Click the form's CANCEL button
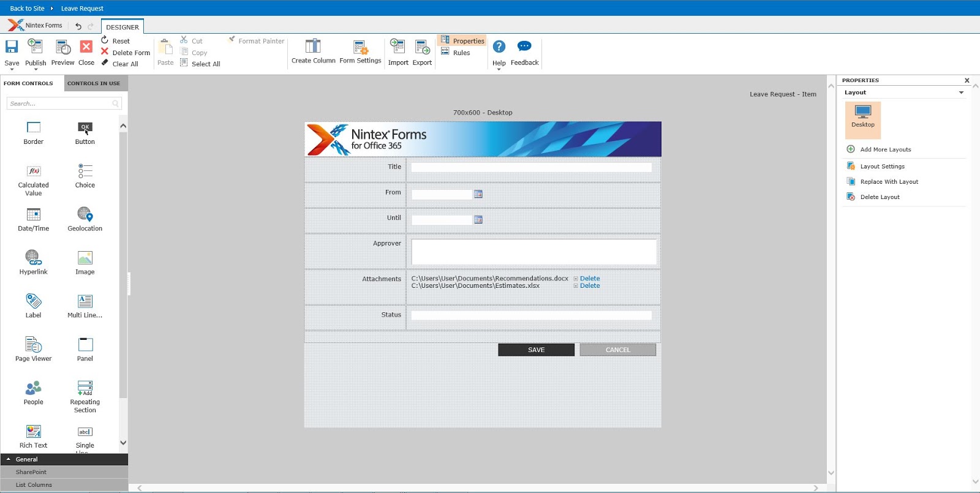Screen dimensions: 980x493 (x=618, y=350)
